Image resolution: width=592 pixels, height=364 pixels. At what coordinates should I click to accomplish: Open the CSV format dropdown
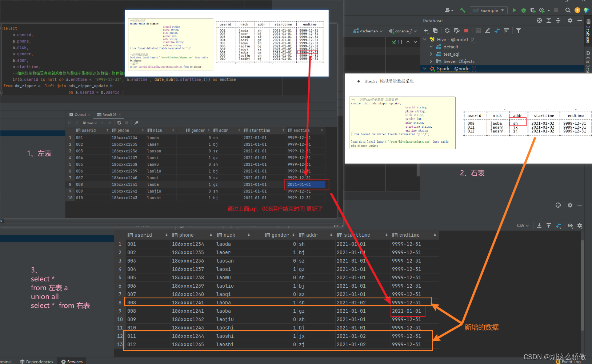tap(523, 225)
